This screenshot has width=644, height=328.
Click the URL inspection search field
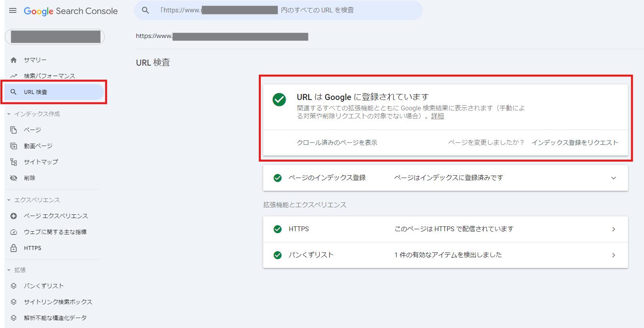pyautogui.click(x=278, y=10)
